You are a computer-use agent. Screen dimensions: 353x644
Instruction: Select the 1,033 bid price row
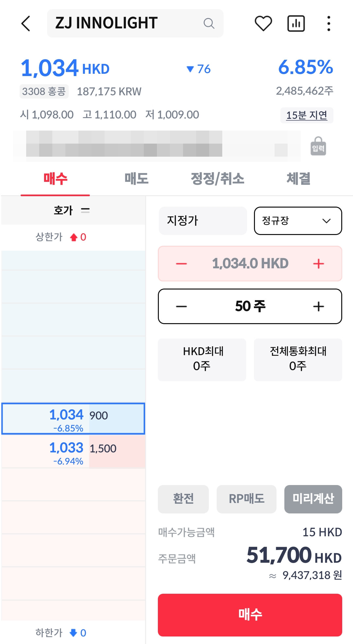click(x=73, y=452)
